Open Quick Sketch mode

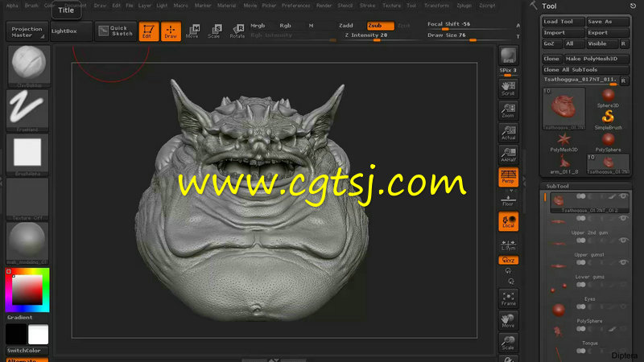[116, 31]
